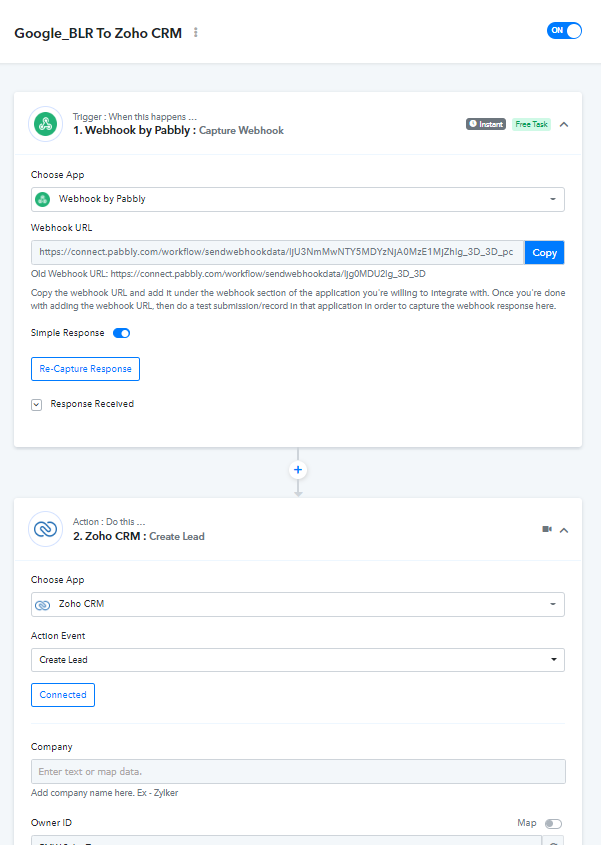This screenshot has height=845, width=601.
Task: Toggle the Simple Response switch
Action: coord(121,333)
